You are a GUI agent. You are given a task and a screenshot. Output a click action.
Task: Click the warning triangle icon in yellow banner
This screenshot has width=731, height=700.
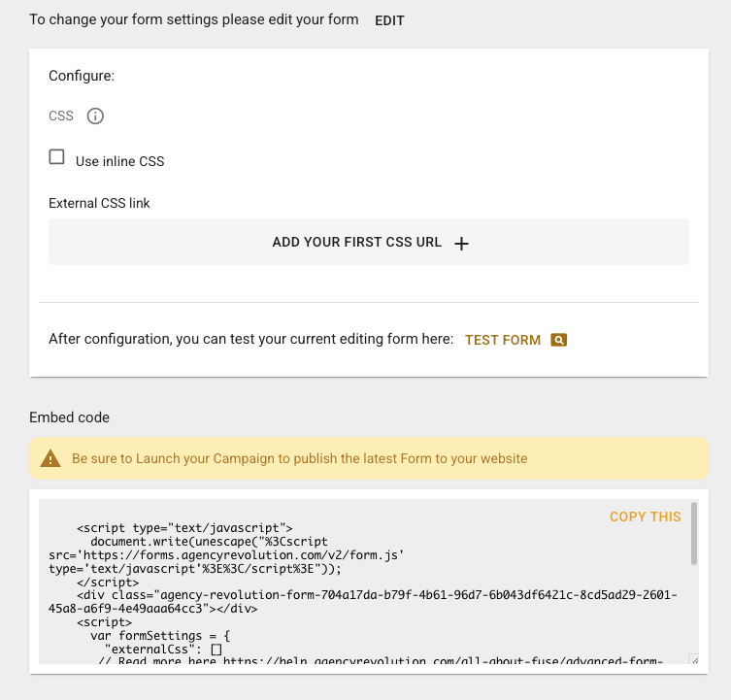pyautogui.click(x=50, y=458)
